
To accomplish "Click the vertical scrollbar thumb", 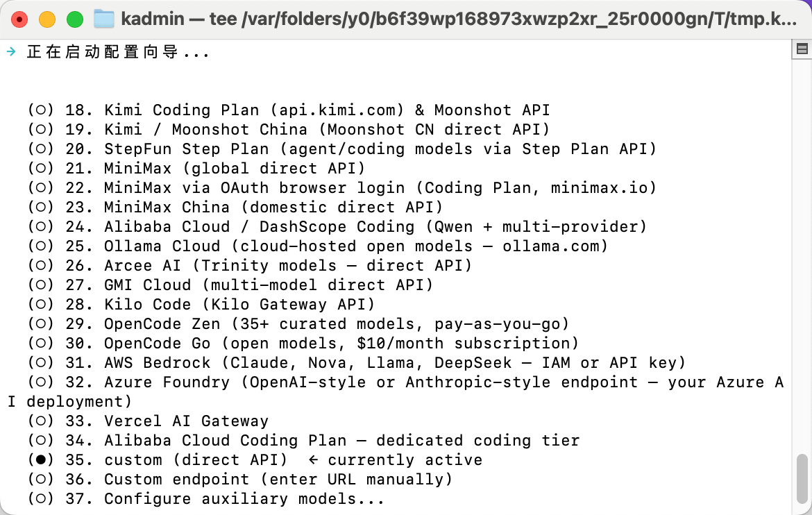I will pyautogui.click(x=802, y=479).
